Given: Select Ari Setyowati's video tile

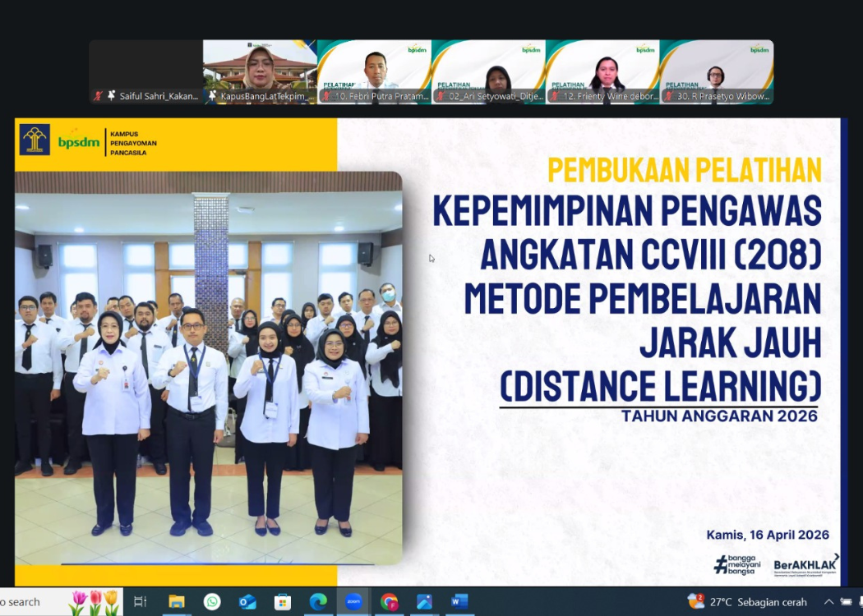Looking at the screenshot, I should click(488, 71).
